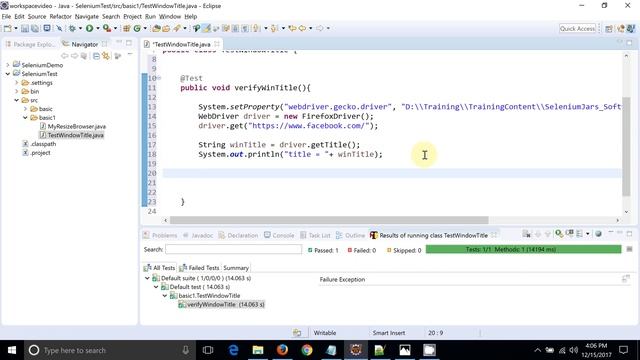This screenshot has height=360, width=640.
Task: Click the Type here to search box
Action: pos(110,350)
